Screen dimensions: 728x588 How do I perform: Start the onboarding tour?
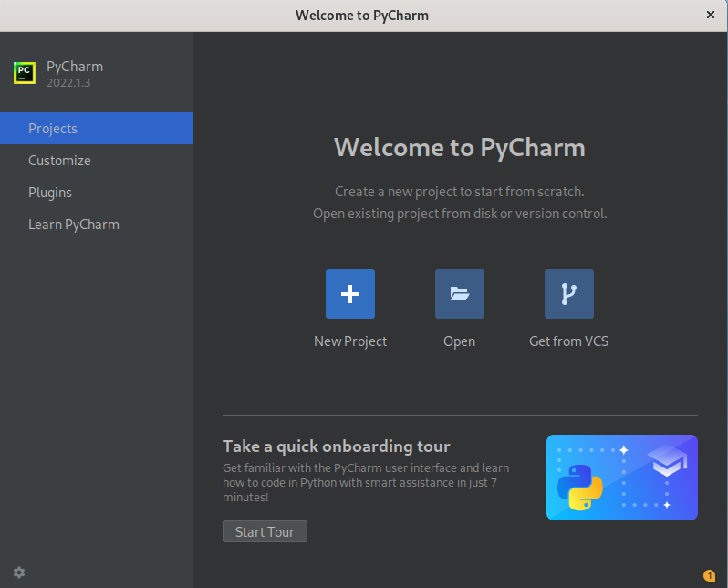coord(265,531)
